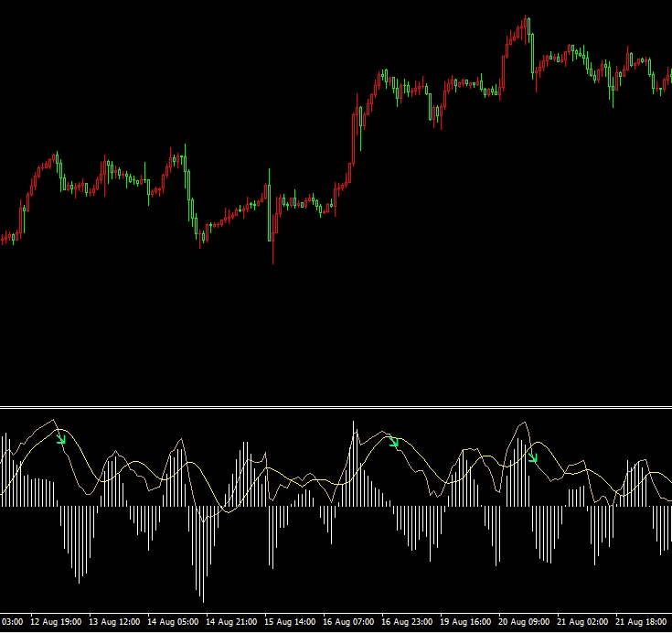This screenshot has width=672, height=633.
Task: Click the "21 Aug 02:00" time label
Action: (582, 621)
